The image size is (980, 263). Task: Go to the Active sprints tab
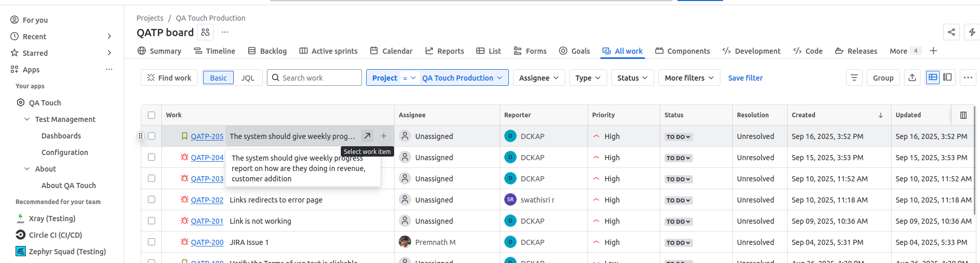pyautogui.click(x=328, y=51)
